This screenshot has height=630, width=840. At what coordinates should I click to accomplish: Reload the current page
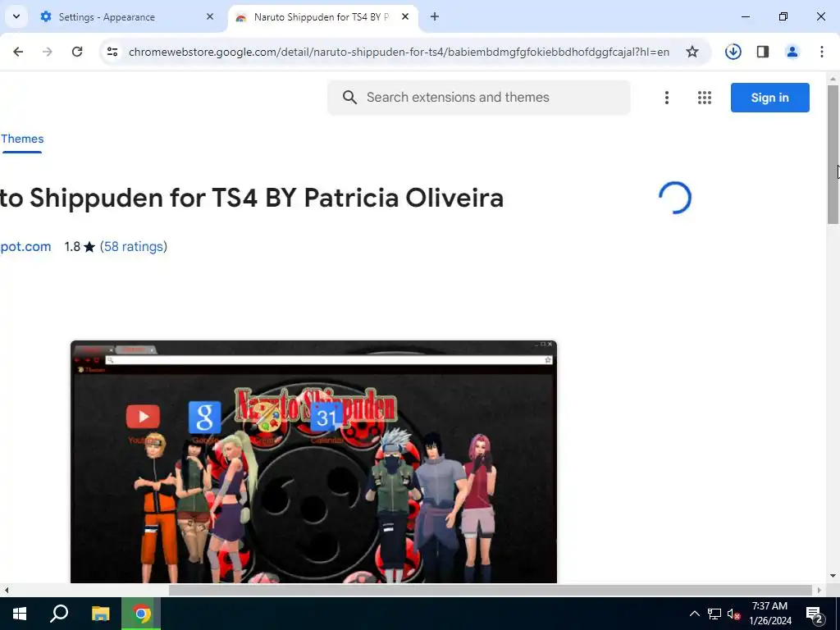(x=77, y=52)
